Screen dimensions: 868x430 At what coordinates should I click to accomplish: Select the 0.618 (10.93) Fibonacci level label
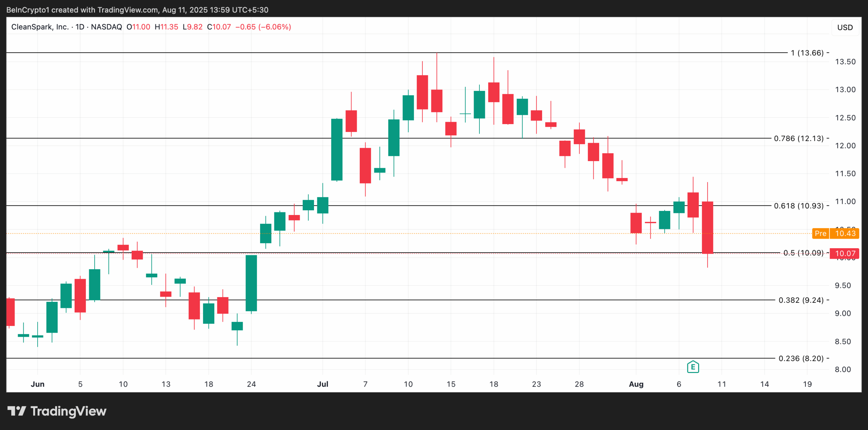coord(798,206)
